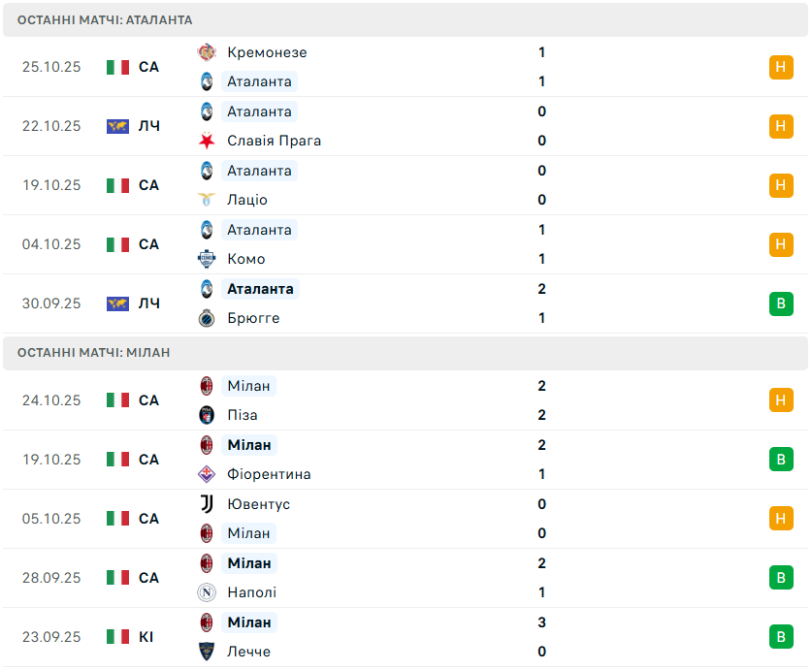
Task: Click the win badge for Milan–Lecce match
Action: click(780, 637)
